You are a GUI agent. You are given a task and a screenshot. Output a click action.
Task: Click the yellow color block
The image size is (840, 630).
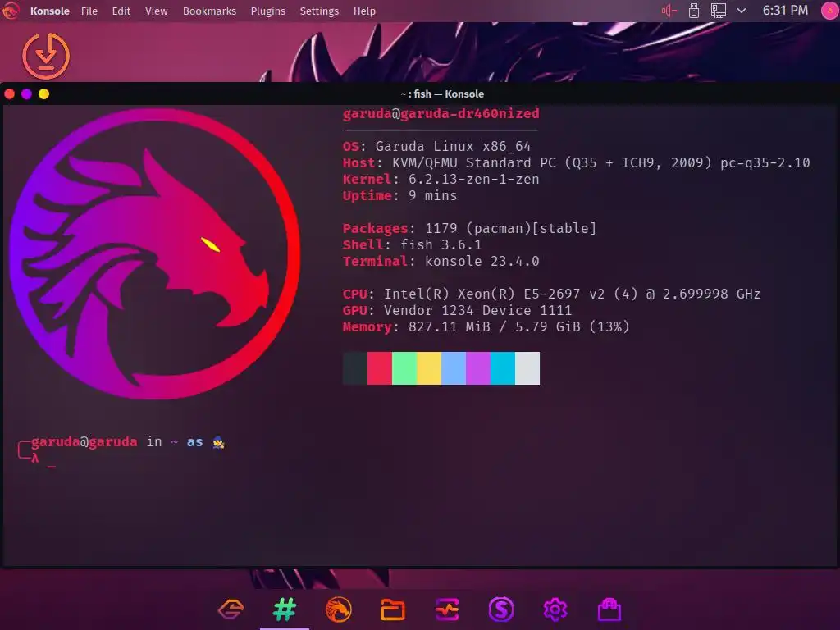(x=429, y=368)
